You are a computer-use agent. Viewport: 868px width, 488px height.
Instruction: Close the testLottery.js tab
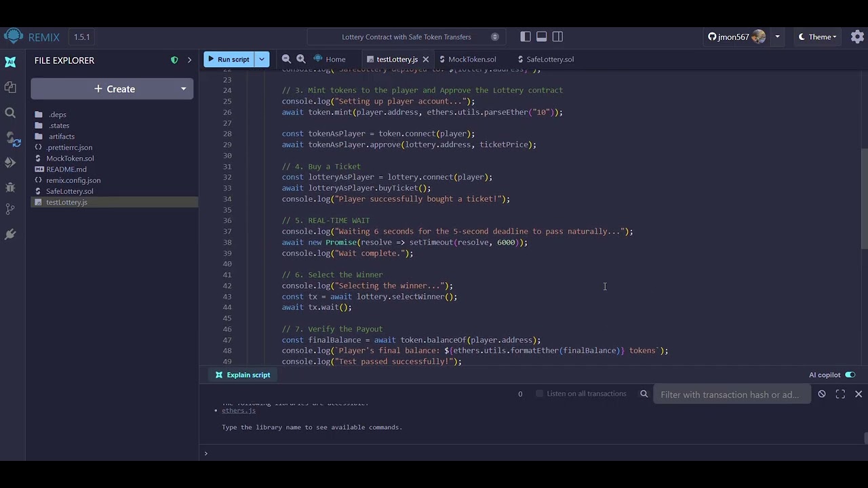pos(425,60)
